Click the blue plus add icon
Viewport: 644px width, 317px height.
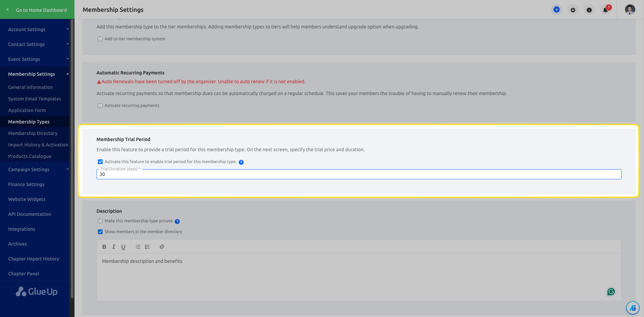[556, 10]
